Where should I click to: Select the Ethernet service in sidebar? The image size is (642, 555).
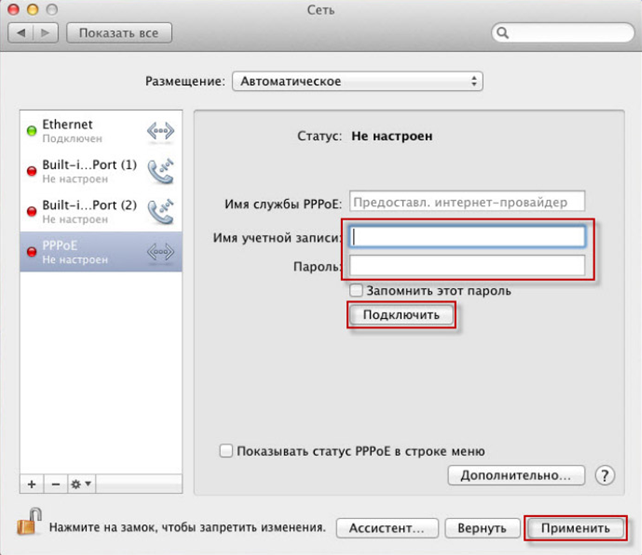click(100, 131)
